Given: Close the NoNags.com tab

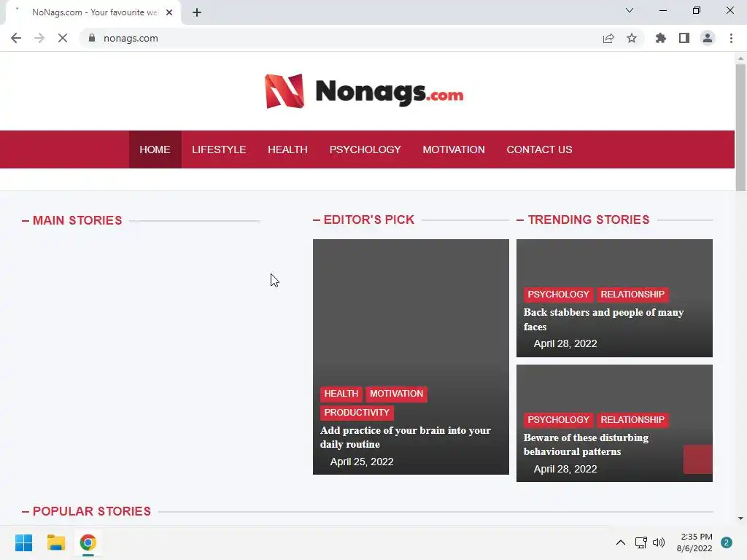Looking at the screenshot, I should [169, 12].
